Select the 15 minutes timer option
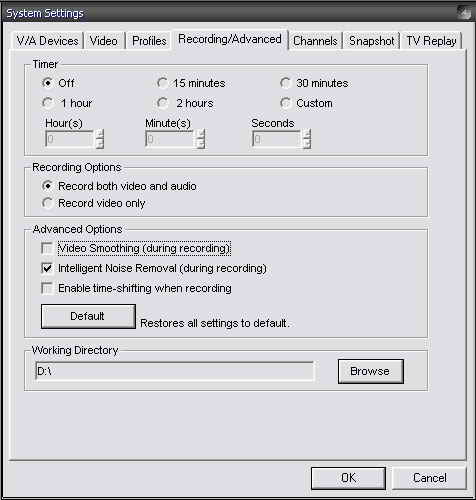This screenshot has width=476, height=500. coord(191,83)
